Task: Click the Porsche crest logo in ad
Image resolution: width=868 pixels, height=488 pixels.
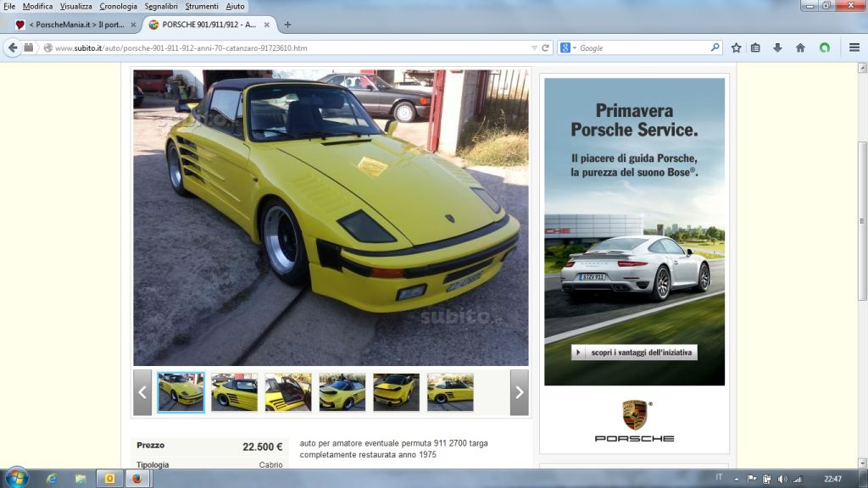Action: (x=634, y=415)
